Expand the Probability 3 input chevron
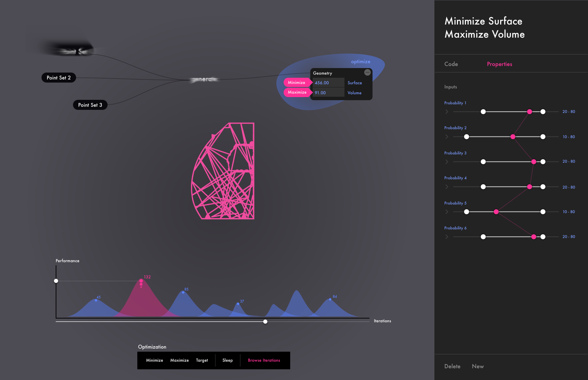The height and width of the screenshot is (380, 588). click(447, 162)
